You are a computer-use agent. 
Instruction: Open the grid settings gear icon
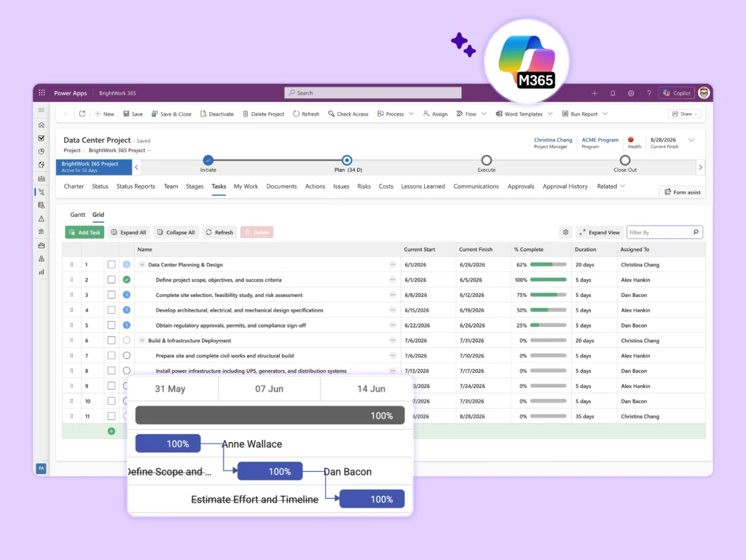565,232
